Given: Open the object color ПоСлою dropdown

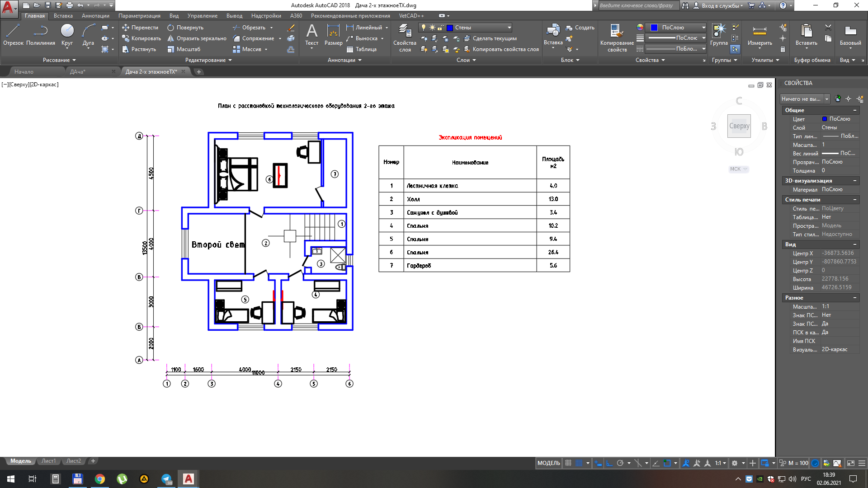Looking at the screenshot, I should (676, 28).
